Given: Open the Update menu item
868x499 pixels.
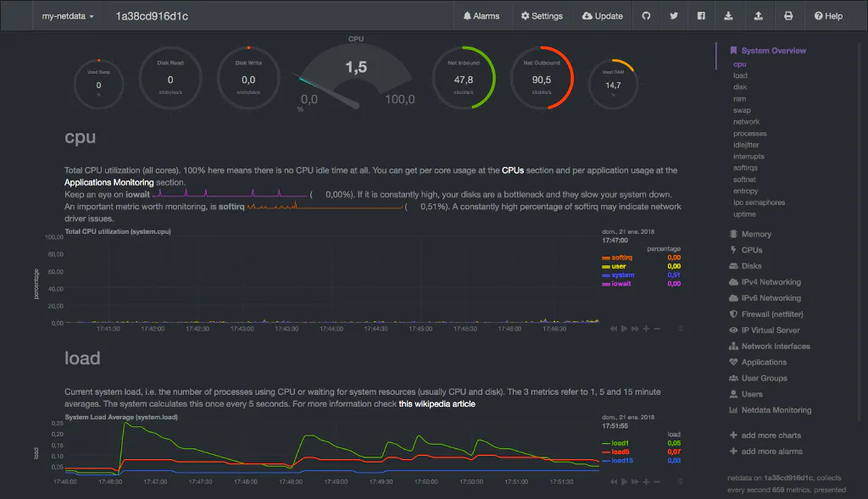Looking at the screenshot, I should (603, 16).
